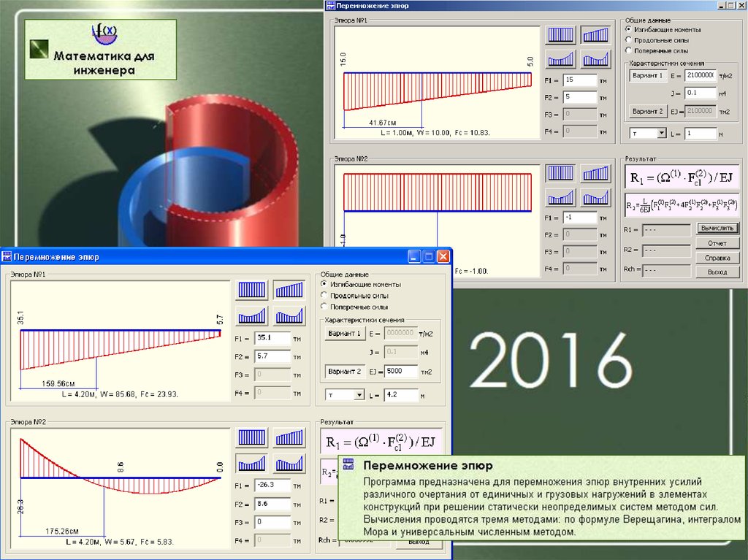Image resolution: width=748 pixels, height=560 pixels.
Task: Select trapezoidal shape for Эпюра №2 in background window
Action: 595,173
